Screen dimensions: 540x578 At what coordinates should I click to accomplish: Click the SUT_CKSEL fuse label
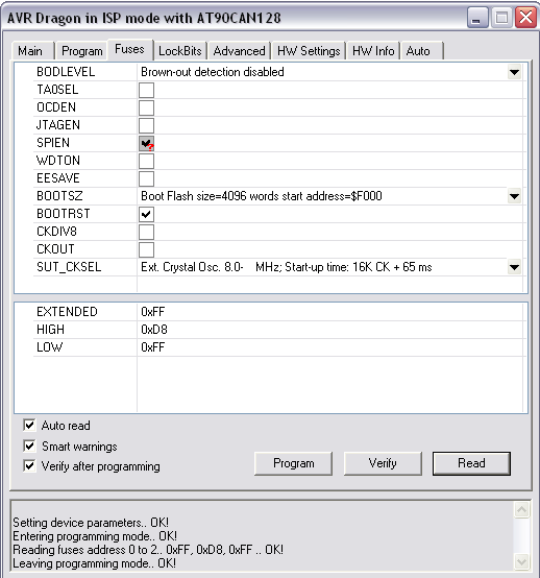coord(69,267)
